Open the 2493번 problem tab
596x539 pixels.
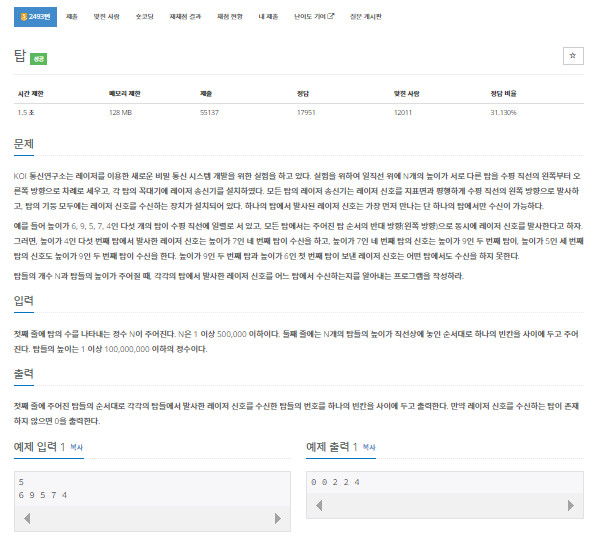point(35,17)
